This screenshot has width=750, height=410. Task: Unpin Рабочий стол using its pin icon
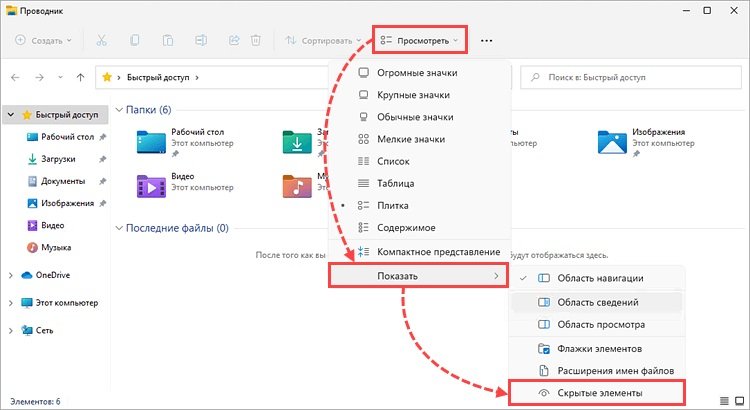coord(102,137)
